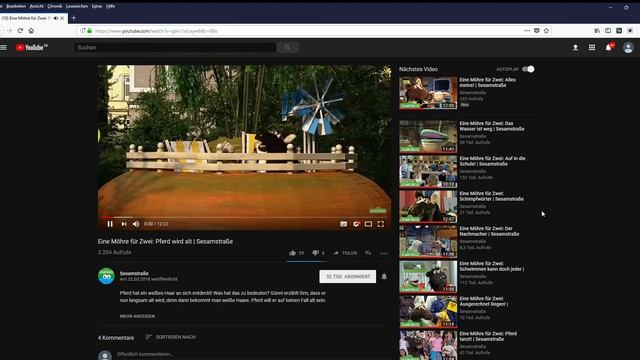
Task: Open YouTube notifications bell
Action: 609,47
